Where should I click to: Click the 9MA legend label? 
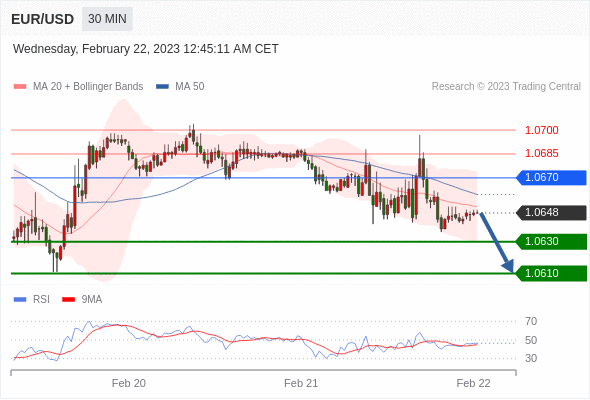pyautogui.click(x=92, y=300)
